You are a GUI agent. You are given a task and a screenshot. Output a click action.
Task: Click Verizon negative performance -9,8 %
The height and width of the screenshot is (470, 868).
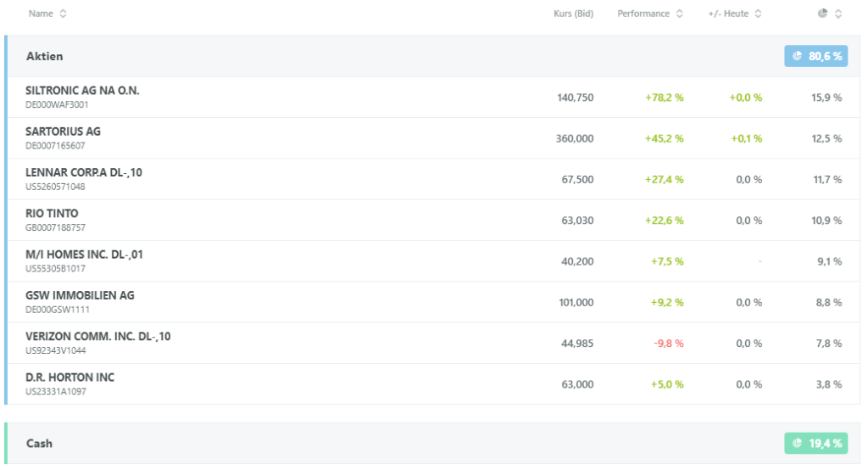pos(669,344)
